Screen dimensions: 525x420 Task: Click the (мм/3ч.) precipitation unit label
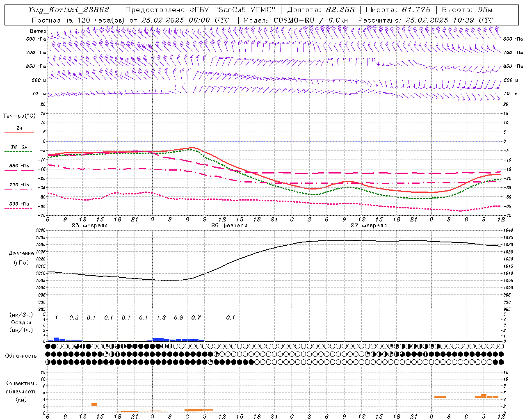pyautogui.click(x=21, y=315)
